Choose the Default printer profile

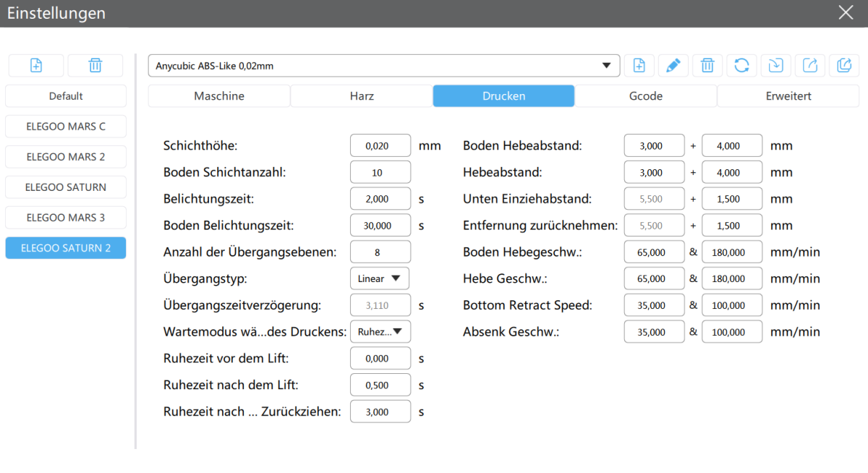click(66, 96)
